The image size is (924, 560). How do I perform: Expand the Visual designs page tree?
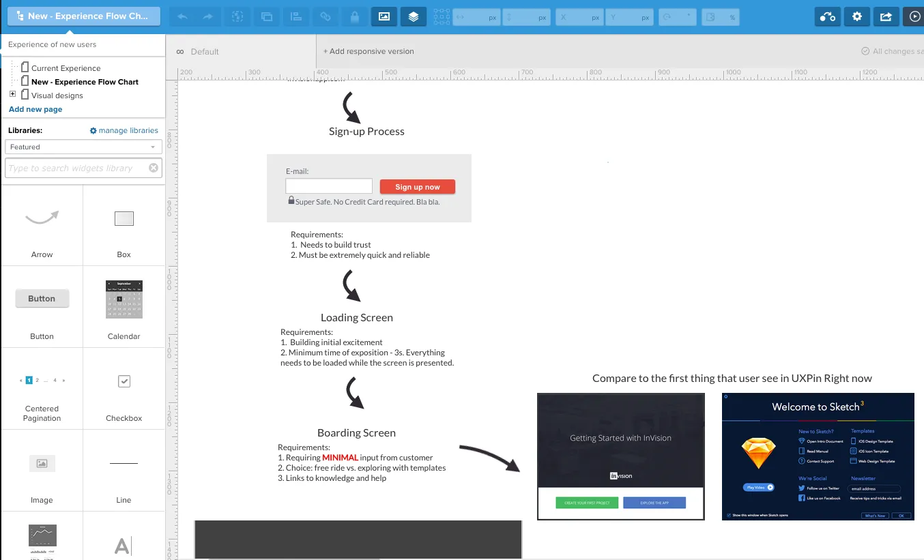[x=12, y=94]
